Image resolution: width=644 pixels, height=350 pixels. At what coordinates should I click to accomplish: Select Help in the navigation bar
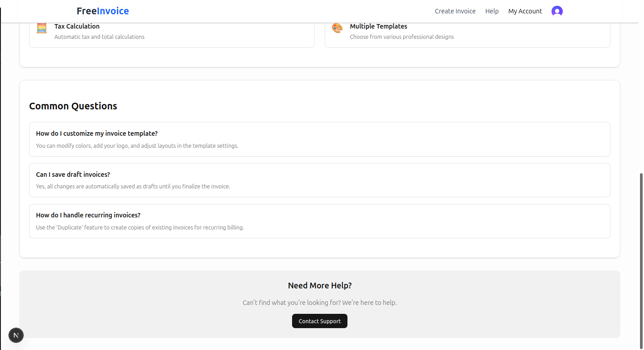click(x=492, y=11)
